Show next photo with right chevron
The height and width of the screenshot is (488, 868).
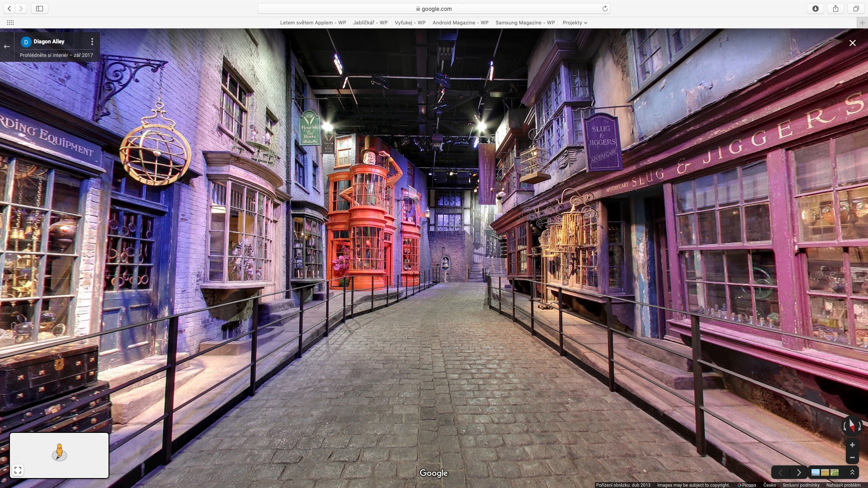799,472
